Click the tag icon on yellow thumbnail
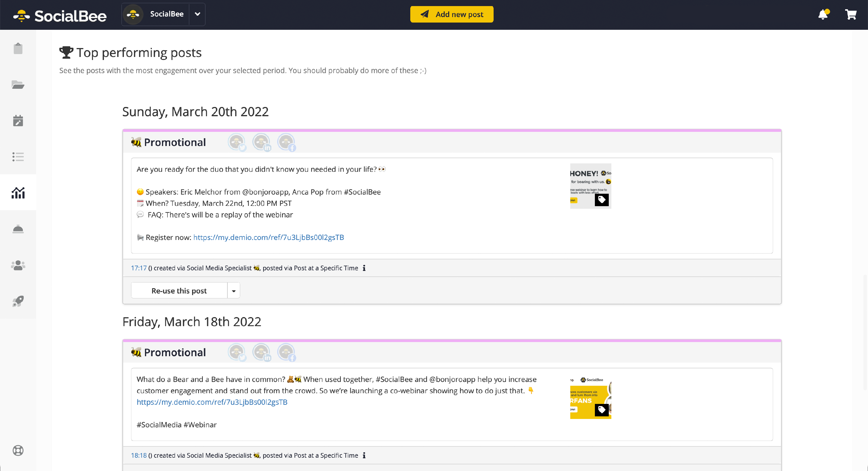Image resolution: width=868 pixels, height=471 pixels. point(602,410)
